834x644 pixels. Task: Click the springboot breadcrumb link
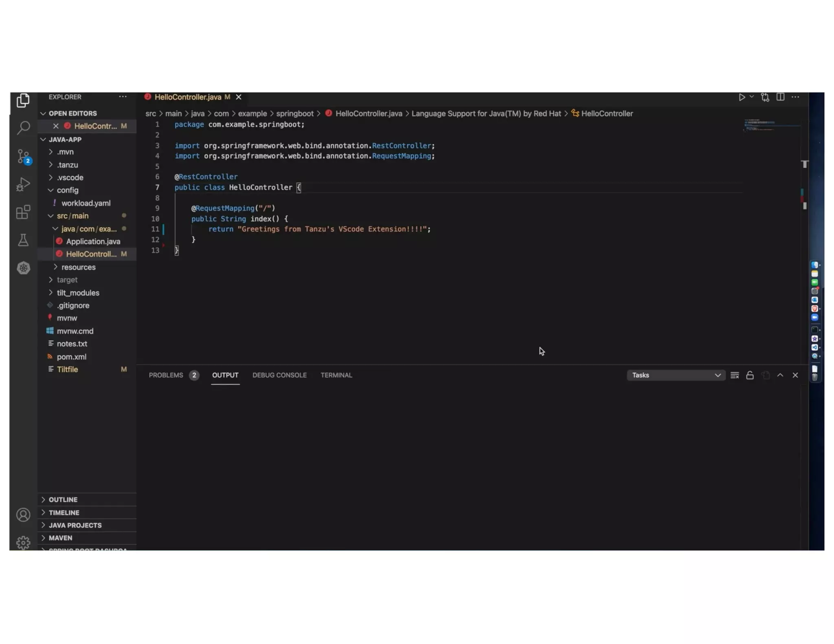click(294, 114)
